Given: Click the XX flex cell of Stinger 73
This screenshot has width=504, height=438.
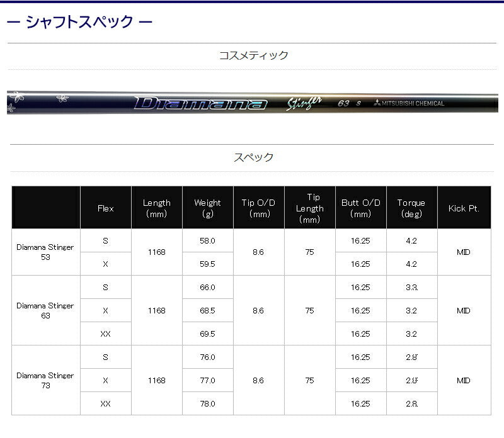Looking at the screenshot, I should click(x=105, y=403).
